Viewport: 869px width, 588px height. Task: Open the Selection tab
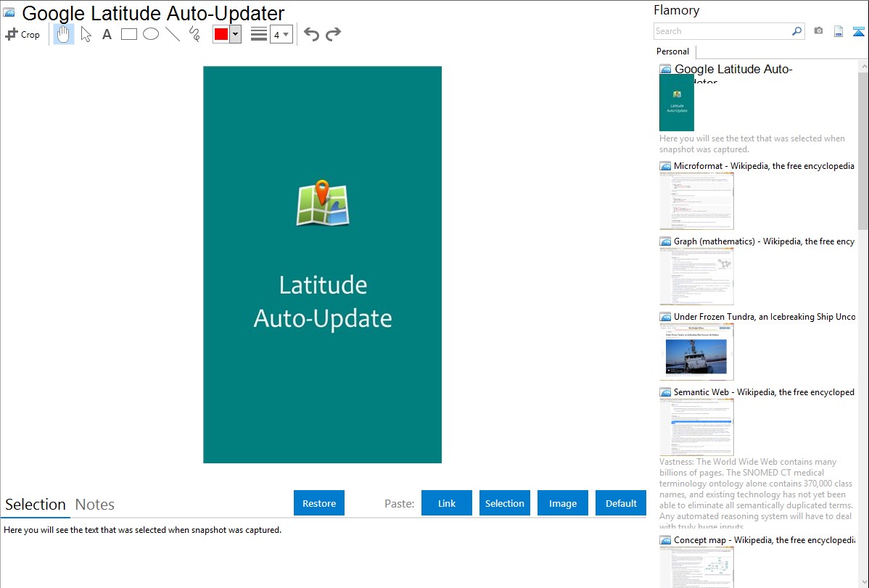pos(36,505)
